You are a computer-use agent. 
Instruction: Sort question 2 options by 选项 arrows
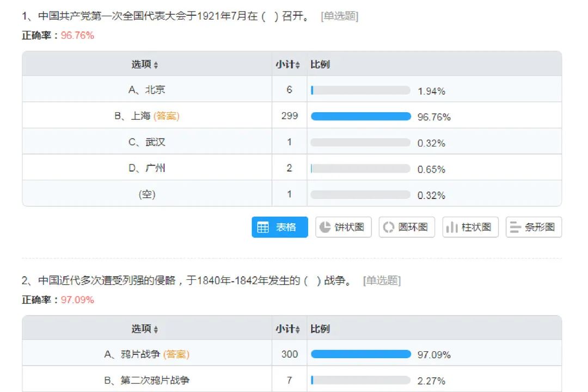(x=156, y=330)
